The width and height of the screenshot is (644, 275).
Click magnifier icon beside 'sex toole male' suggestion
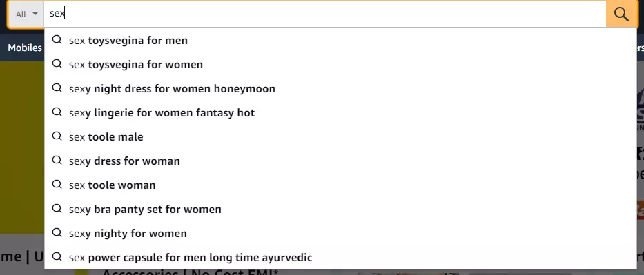pyautogui.click(x=57, y=136)
